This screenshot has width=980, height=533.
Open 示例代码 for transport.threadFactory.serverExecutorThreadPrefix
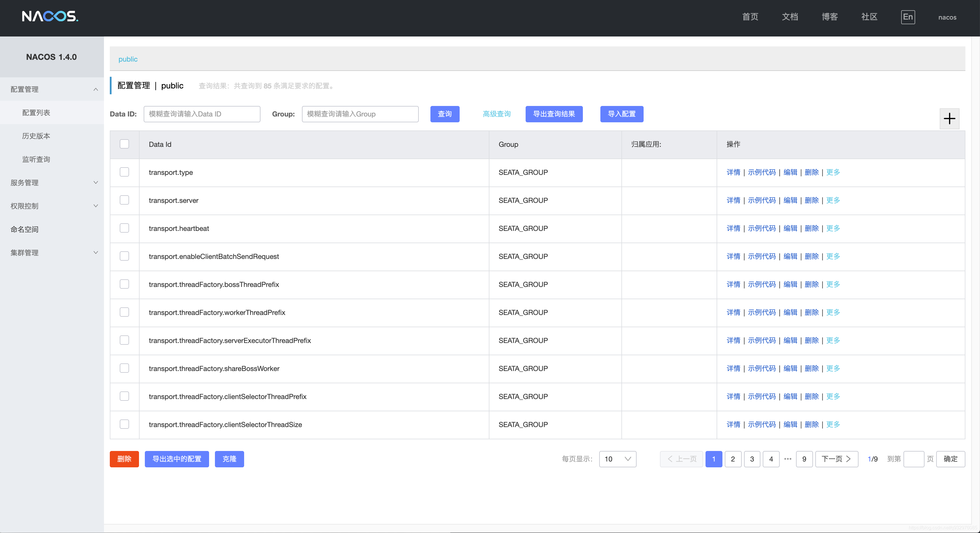pos(762,340)
